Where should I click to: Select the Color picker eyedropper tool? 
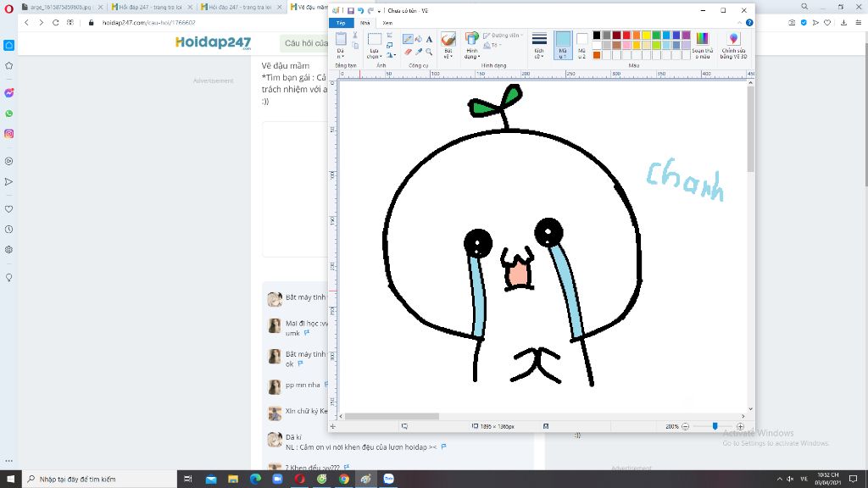pos(419,52)
